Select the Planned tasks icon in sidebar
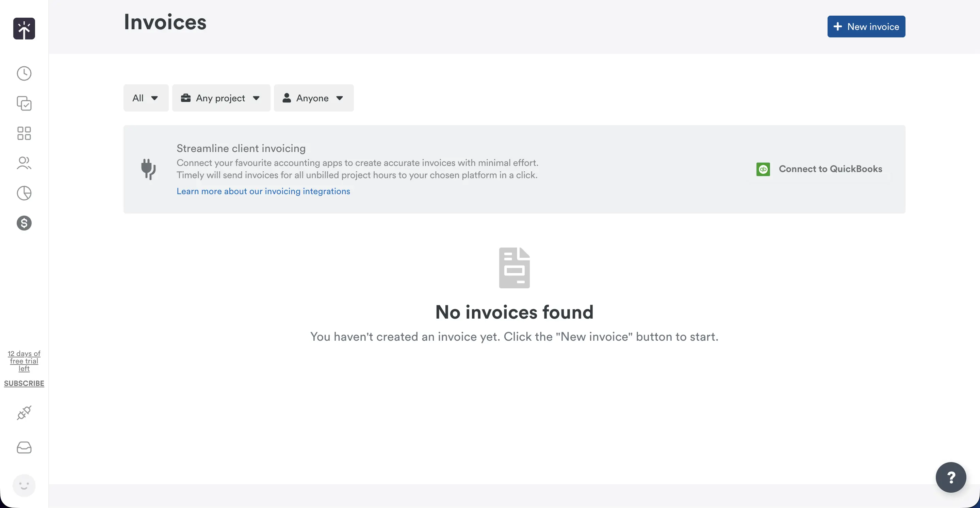Screen dimensions: 980x508 click(24, 103)
